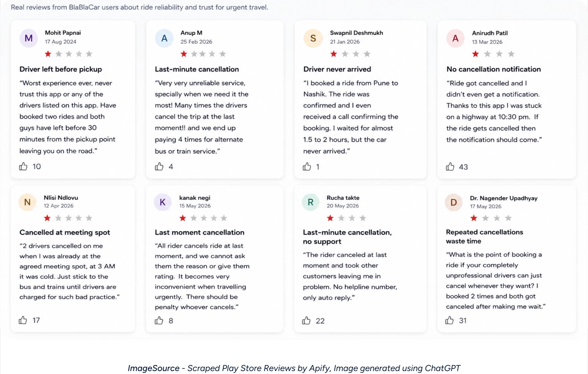Click Dr. Nagender Upadhyay's name

504,198
